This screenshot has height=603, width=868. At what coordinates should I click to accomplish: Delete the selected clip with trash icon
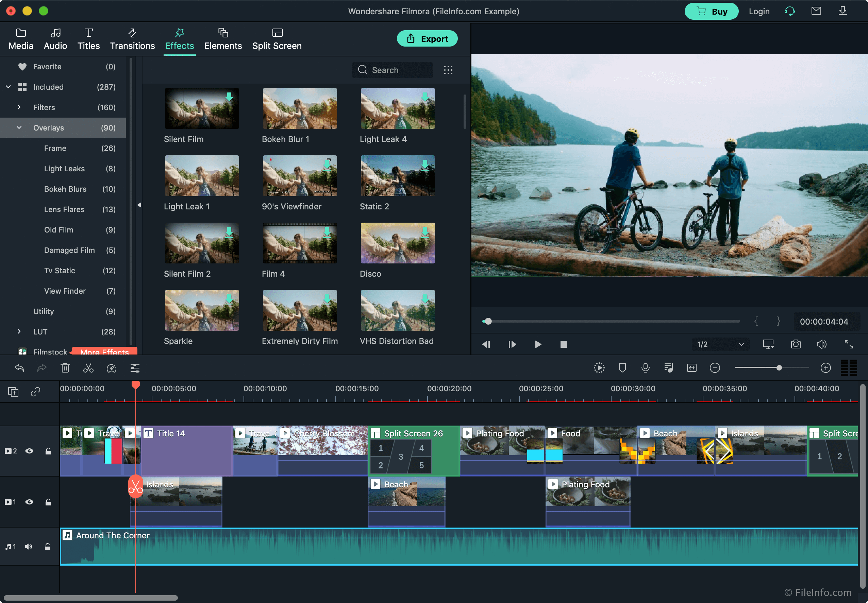(65, 368)
